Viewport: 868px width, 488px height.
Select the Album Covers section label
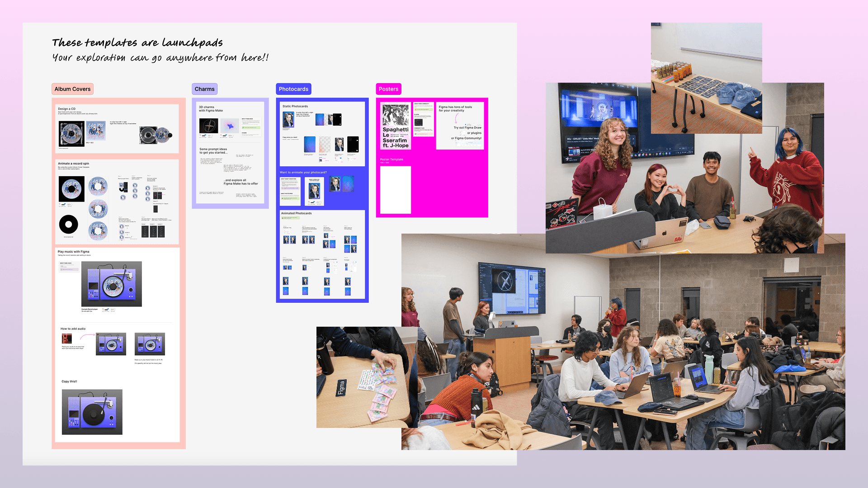[x=72, y=89]
